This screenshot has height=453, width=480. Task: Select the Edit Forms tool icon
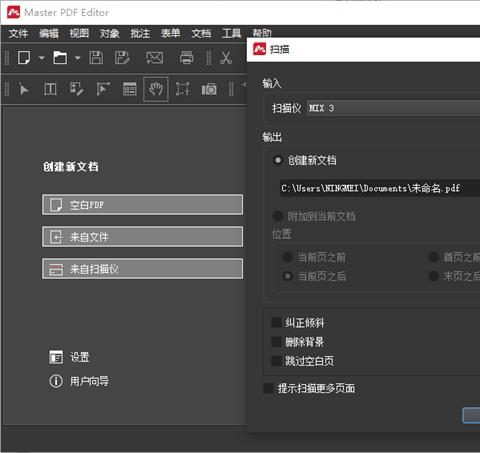click(x=76, y=89)
